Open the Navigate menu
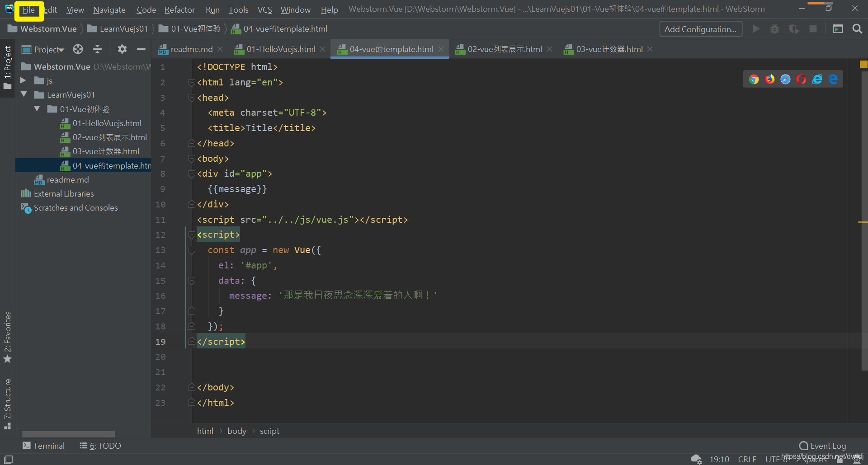 (x=109, y=10)
